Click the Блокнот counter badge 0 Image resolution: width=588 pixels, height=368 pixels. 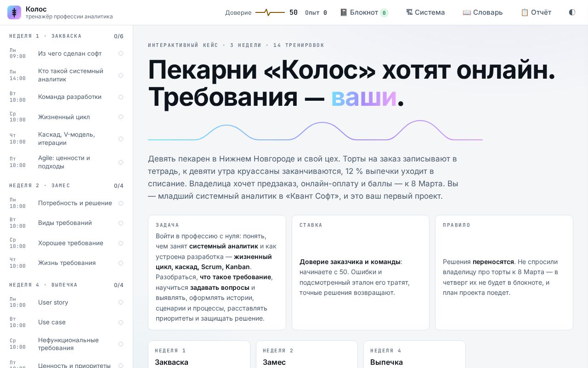384,13
